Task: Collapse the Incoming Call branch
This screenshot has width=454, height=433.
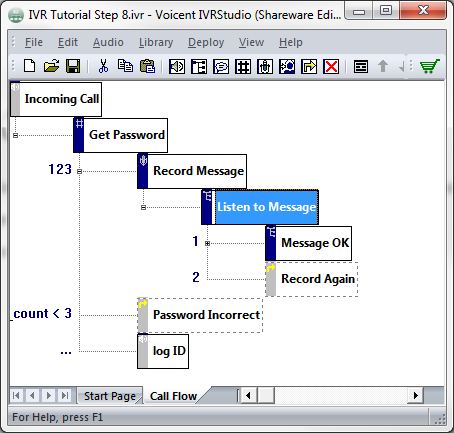Action: [x=15, y=135]
